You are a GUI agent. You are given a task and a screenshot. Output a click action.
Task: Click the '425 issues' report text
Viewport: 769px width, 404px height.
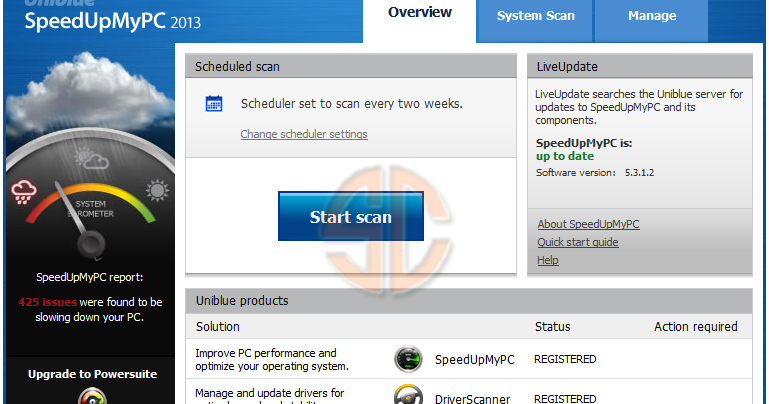tap(47, 302)
